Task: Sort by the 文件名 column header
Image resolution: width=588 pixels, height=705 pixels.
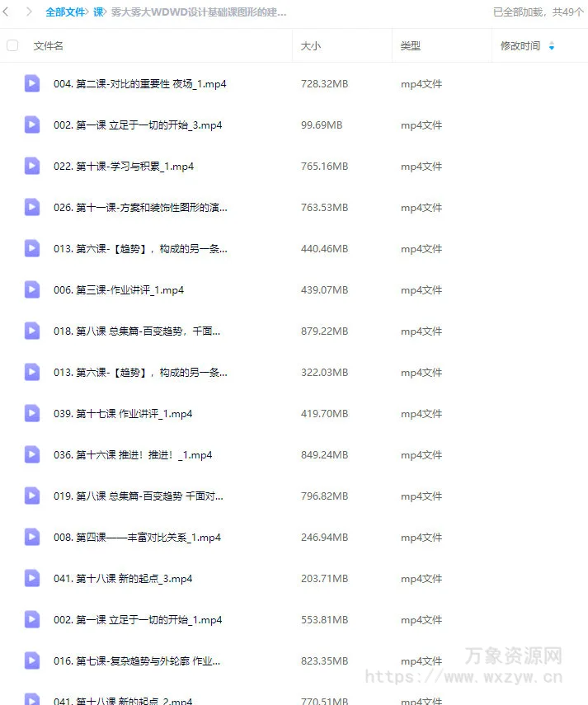Action: [48, 46]
